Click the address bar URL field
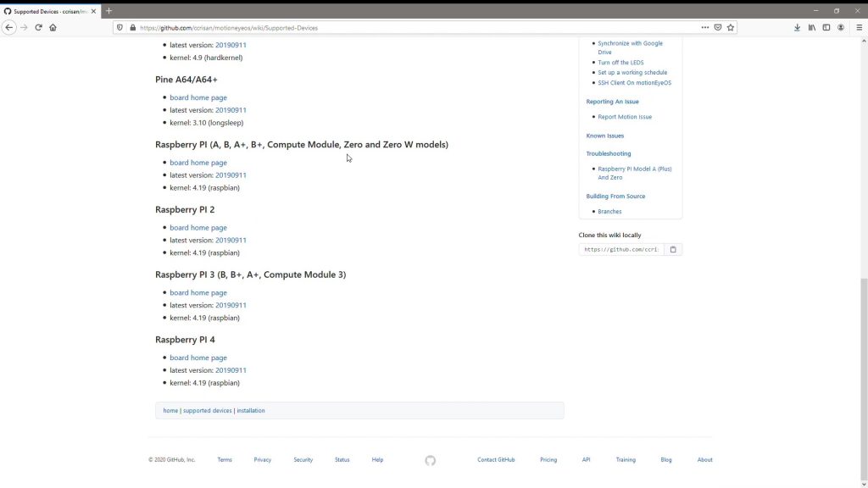Viewport: 868px width, 488px height. pyautogui.click(x=407, y=27)
